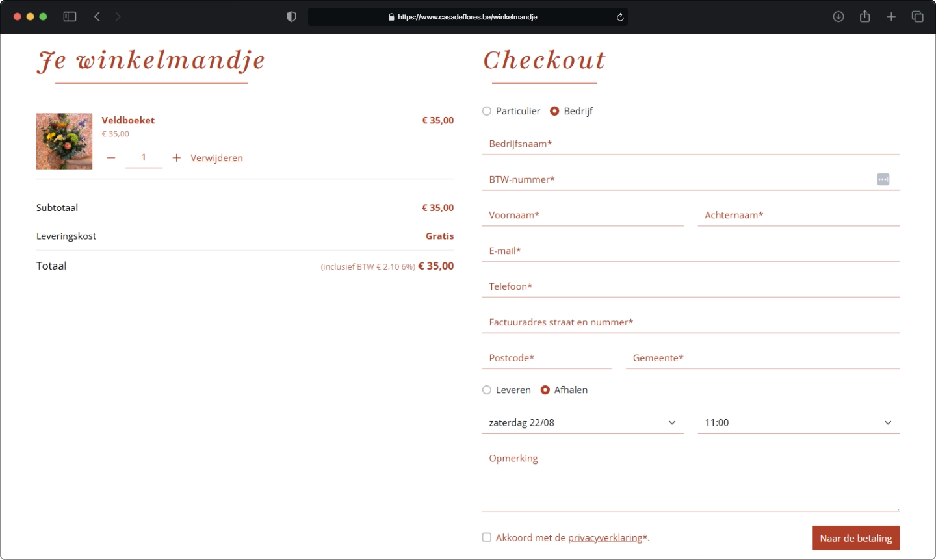Choose the Leveren option

pos(487,390)
